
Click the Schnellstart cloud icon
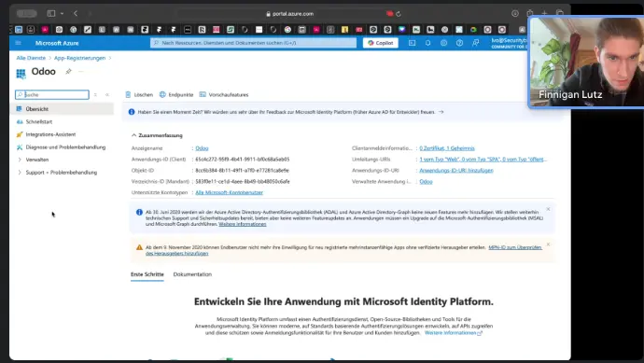[20, 121]
